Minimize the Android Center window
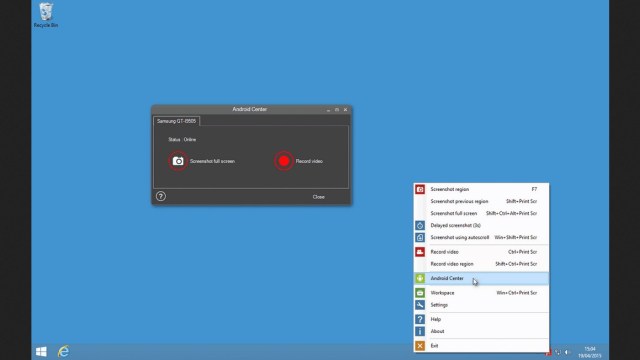The image size is (640, 360). pyautogui.click(x=328, y=110)
